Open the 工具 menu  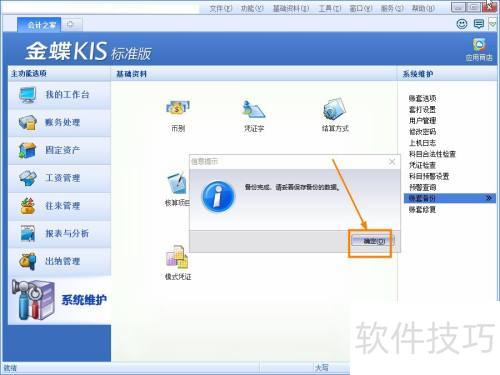tap(330, 8)
